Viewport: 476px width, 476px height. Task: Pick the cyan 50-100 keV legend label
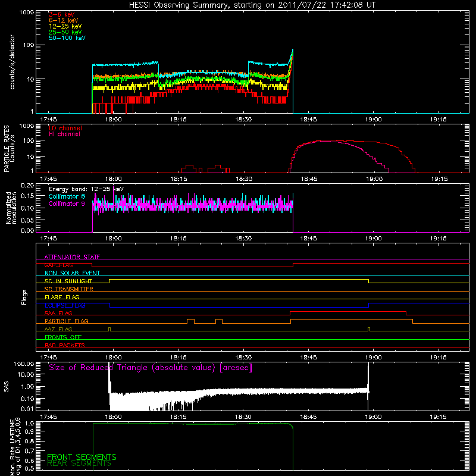click(67, 38)
